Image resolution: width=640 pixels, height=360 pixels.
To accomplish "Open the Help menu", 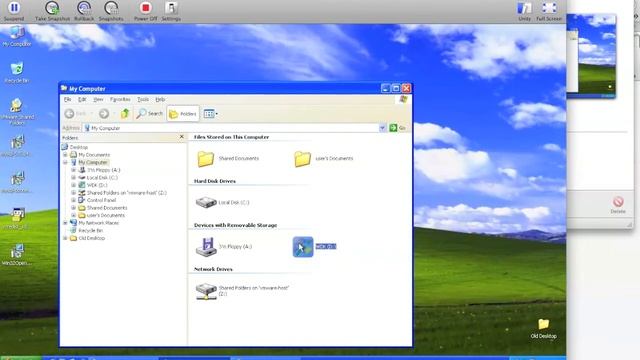I will tap(160, 99).
